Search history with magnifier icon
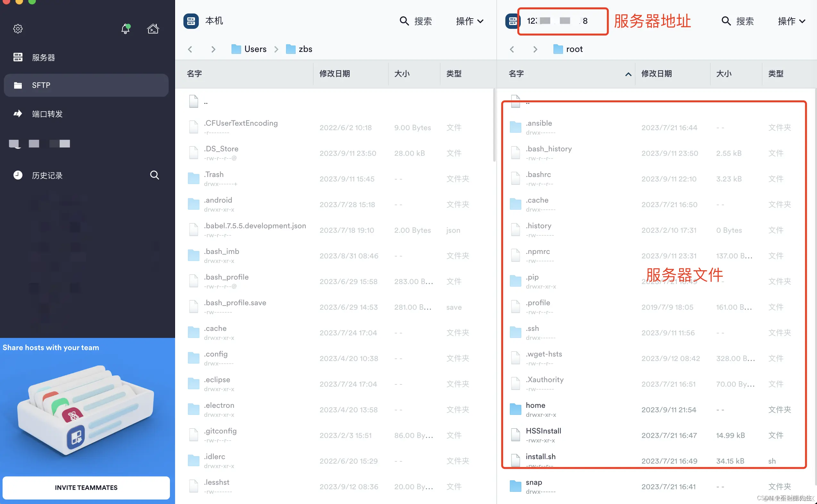This screenshot has height=504, width=817. click(154, 175)
